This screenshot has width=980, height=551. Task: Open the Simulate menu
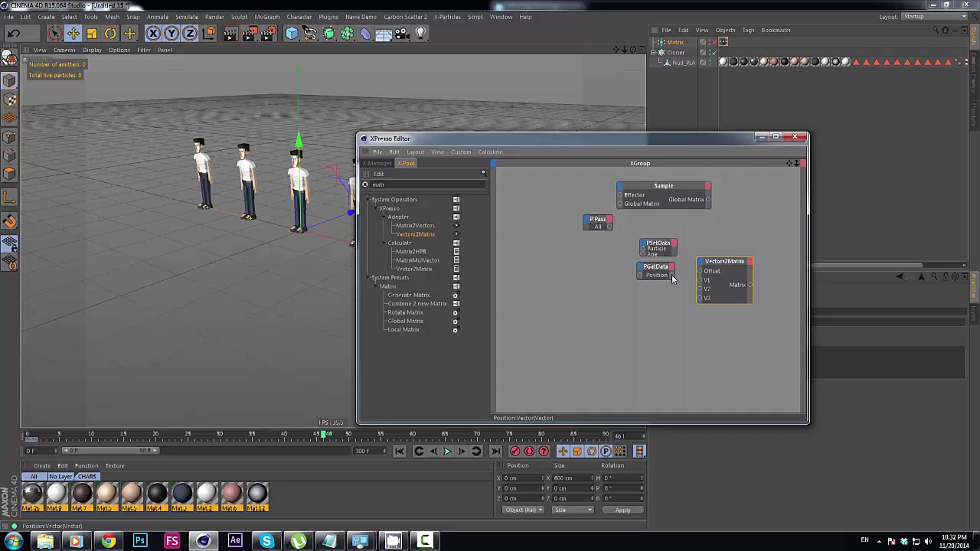pyautogui.click(x=187, y=17)
